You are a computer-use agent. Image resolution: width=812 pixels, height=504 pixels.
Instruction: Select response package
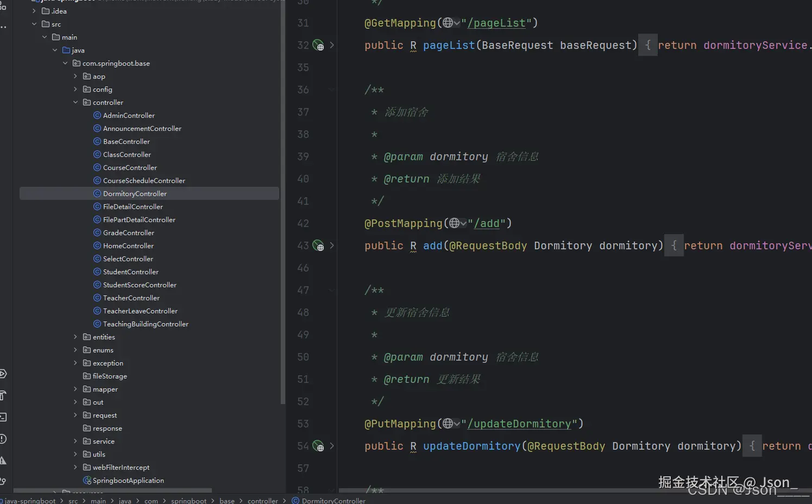(x=107, y=428)
